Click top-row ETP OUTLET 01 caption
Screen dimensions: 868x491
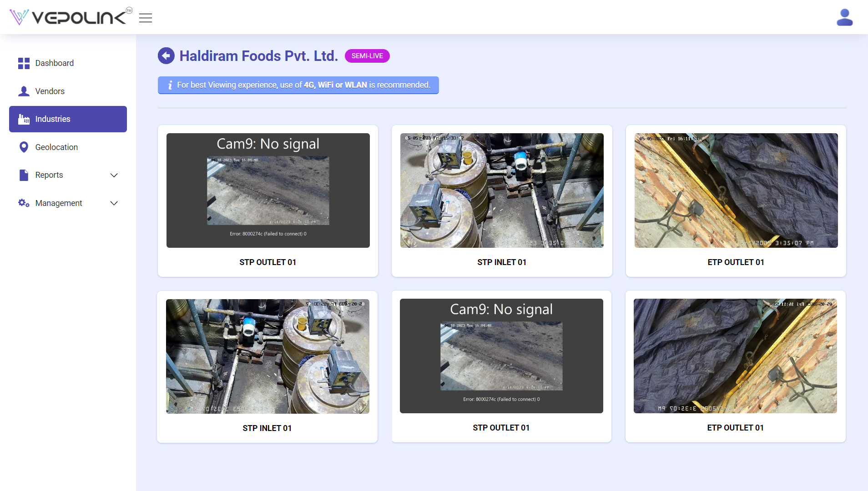coord(736,262)
